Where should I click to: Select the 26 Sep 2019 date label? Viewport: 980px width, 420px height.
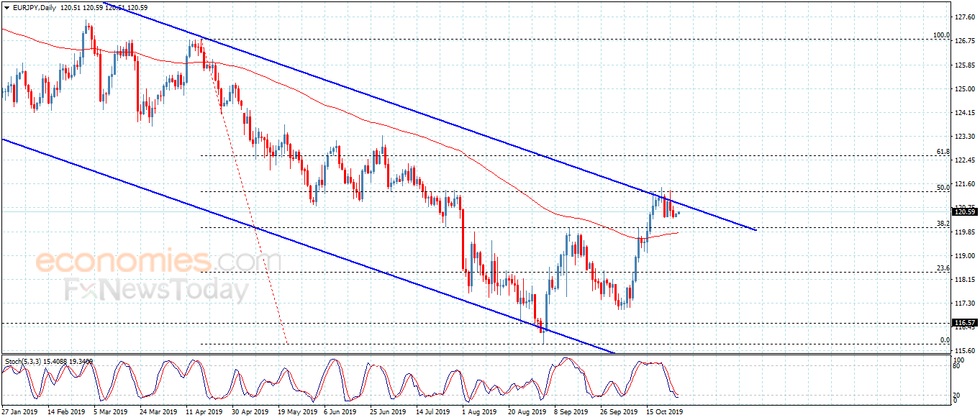[619, 413]
